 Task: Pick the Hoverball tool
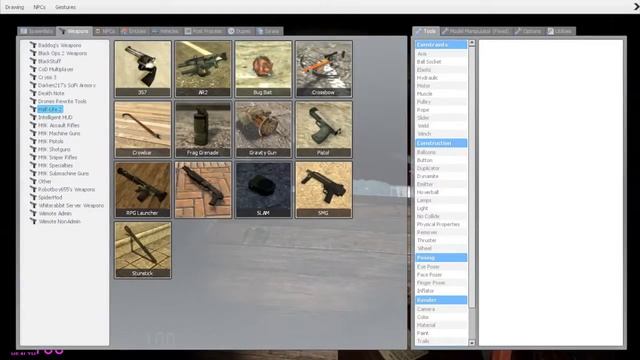tap(441, 192)
